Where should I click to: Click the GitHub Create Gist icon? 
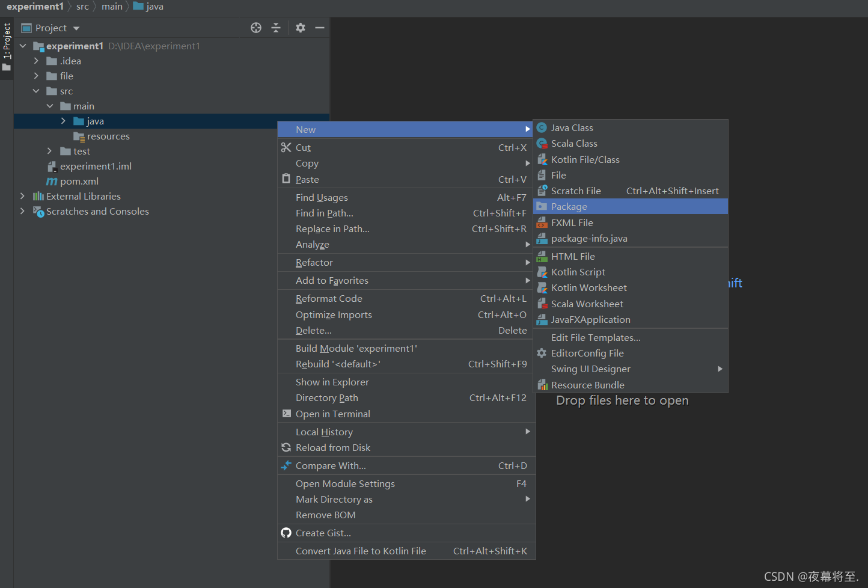coord(286,533)
